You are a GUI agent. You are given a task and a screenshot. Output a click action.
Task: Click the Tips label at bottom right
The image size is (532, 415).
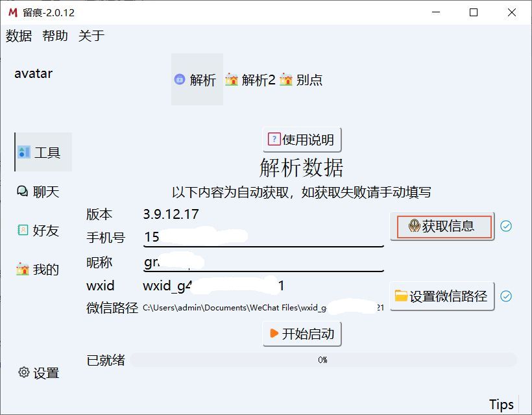pos(502,403)
